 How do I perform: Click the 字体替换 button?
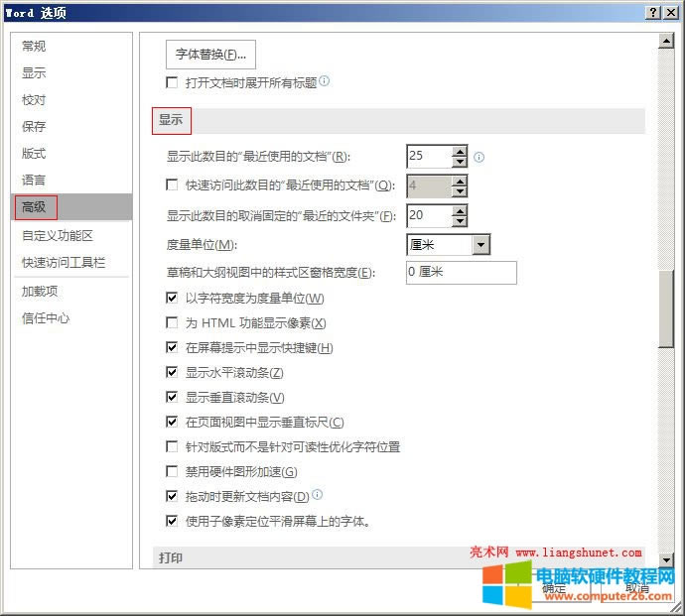click(x=209, y=55)
